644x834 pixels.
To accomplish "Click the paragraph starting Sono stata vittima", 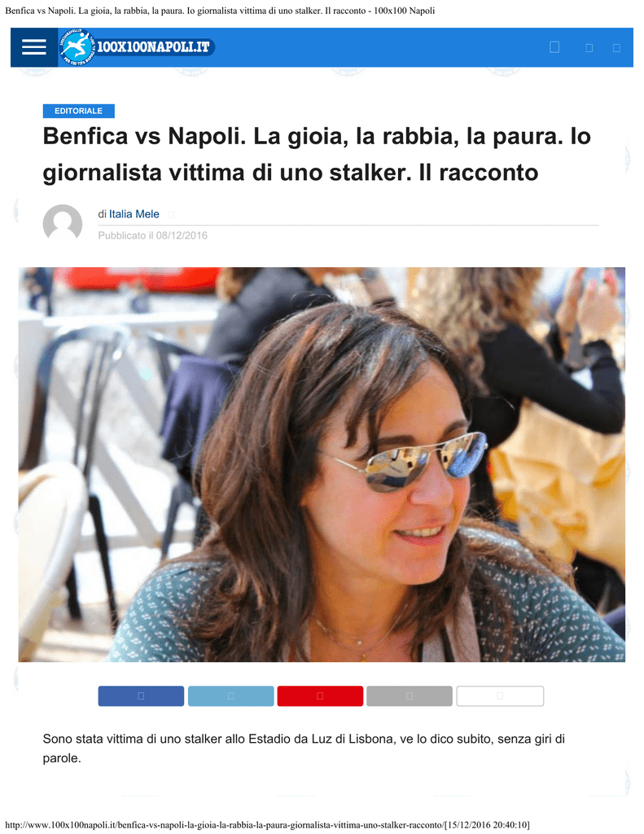I will click(304, 748).
